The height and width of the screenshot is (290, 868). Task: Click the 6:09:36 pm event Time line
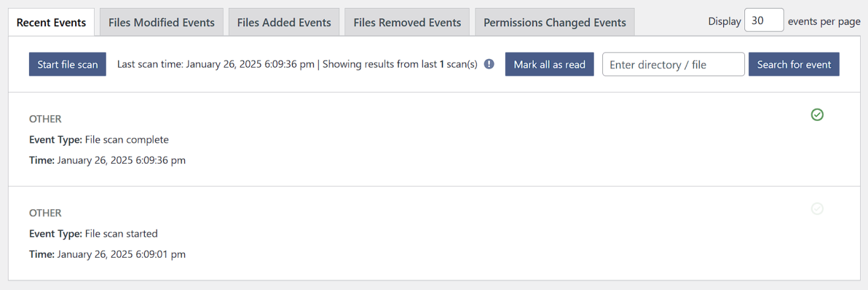click(x=107, y=160)
